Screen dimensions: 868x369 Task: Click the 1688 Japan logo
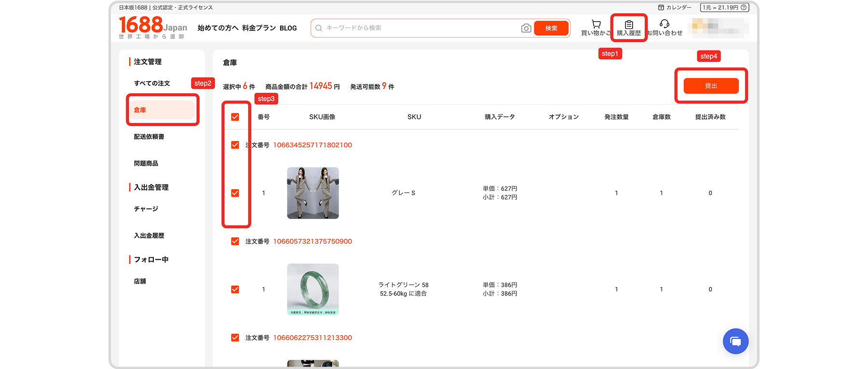[x=152, y=27]
